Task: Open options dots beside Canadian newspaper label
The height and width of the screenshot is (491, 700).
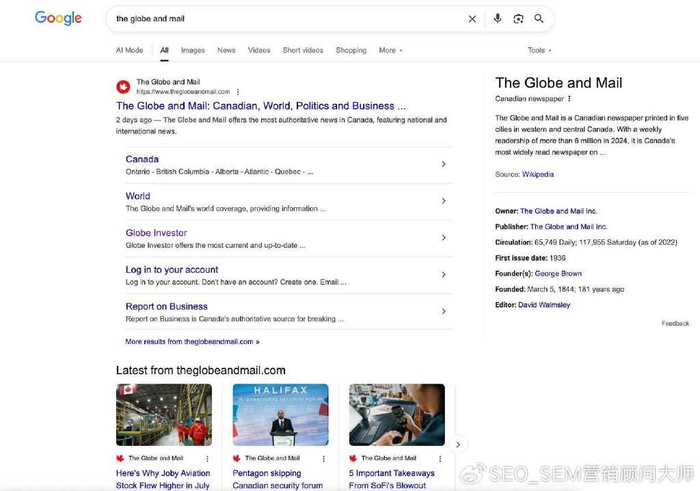Action: pyautogui.click(x=569, y=99)
